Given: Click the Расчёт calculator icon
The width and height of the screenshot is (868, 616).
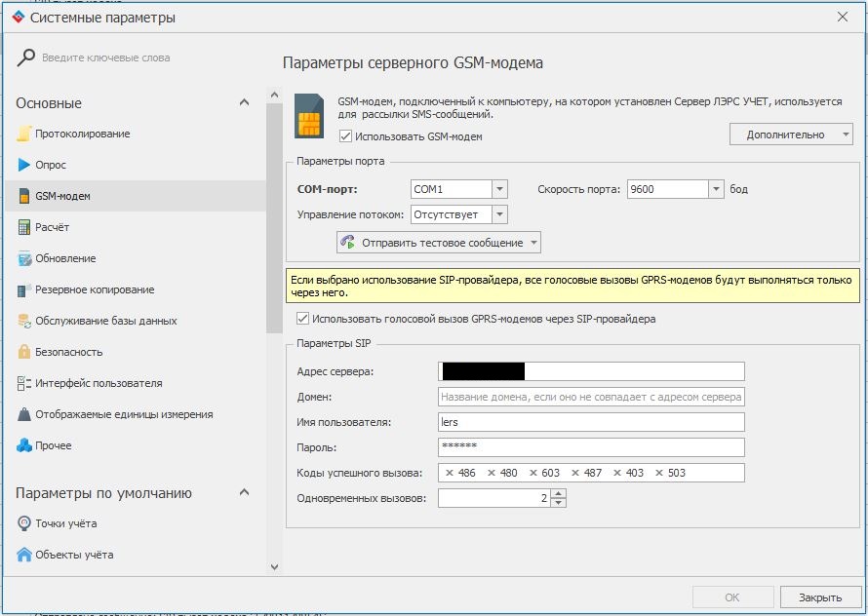Looking at the screenshot, I should [24, 227].
